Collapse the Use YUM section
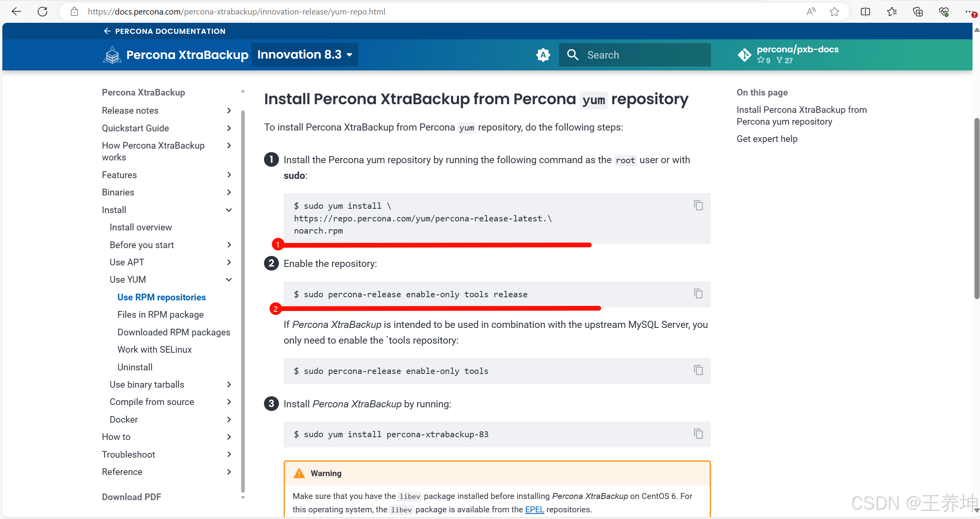Image resolution: width=980 pixels, height=519 pixels. (229, 280)
